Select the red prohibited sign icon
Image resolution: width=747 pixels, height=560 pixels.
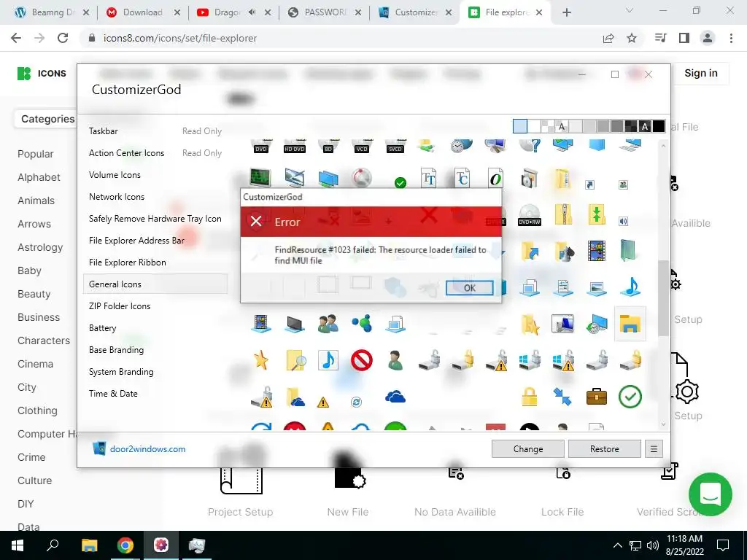pyautogui.click(x=362, y=360)
